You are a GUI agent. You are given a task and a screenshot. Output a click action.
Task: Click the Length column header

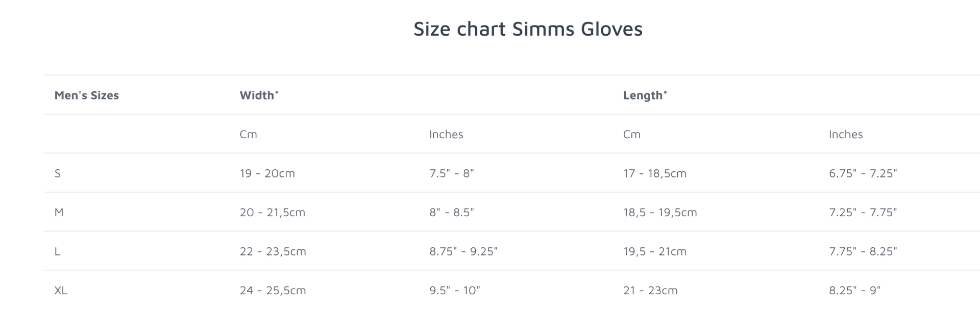coord(645,95)
